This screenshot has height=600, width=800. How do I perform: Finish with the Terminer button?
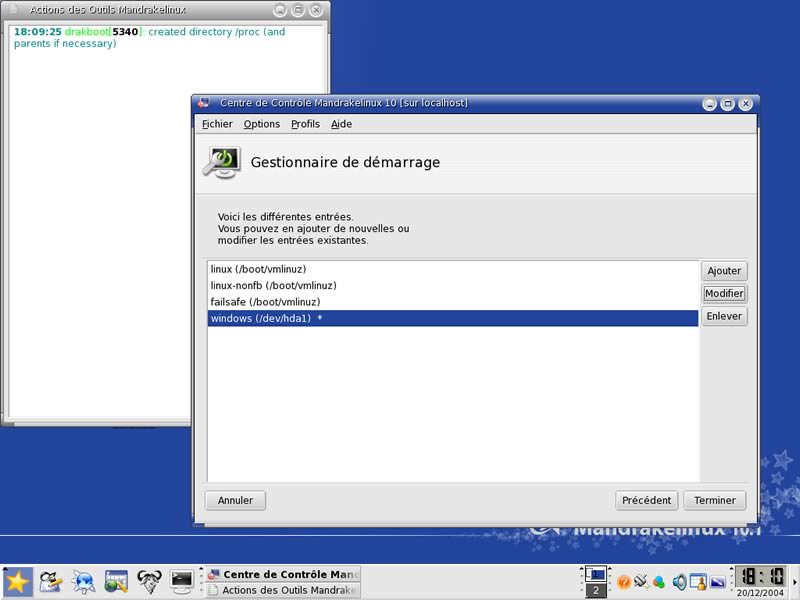[714, 501]
